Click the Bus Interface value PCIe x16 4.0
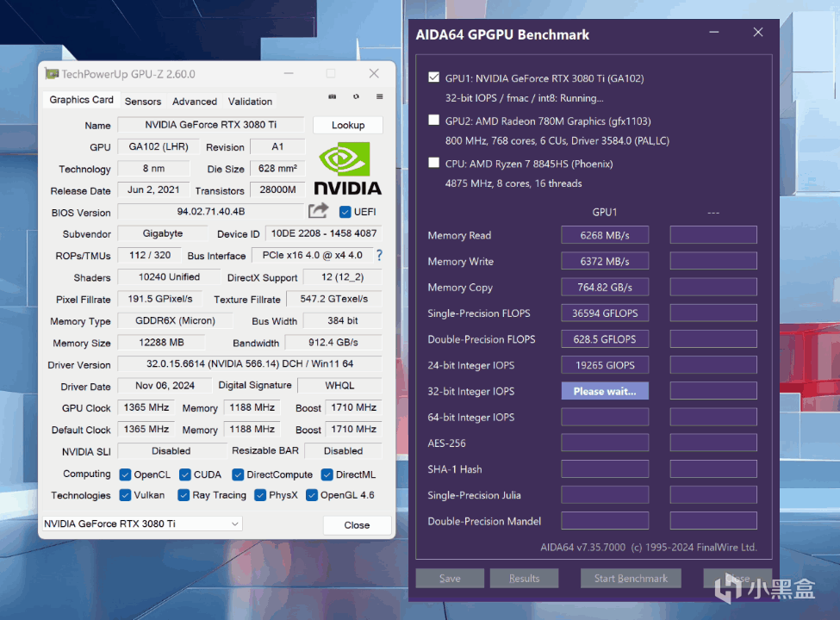Viewport: 840px width, 620px height. (313, 256)
